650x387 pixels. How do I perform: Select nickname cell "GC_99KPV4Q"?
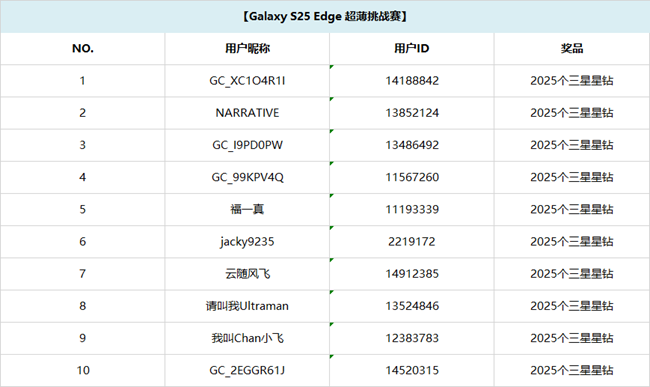pos(247,177)
